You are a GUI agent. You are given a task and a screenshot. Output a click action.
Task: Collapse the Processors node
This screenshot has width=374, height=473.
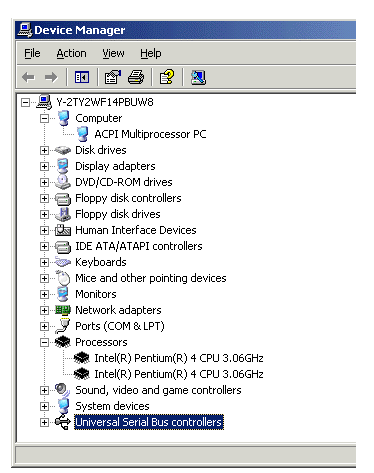coord(44,342)
